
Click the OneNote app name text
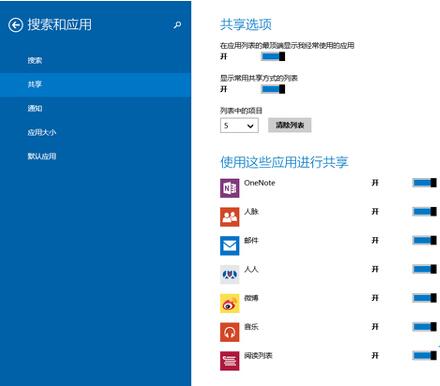click(x=260, y=183)
